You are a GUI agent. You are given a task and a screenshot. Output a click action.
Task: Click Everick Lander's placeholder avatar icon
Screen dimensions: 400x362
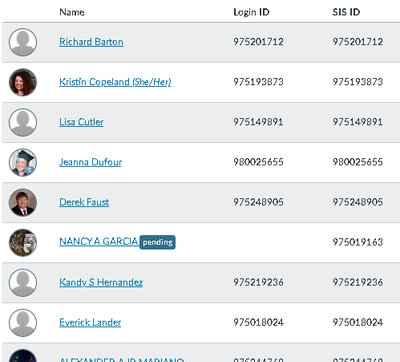click(23, 323)
